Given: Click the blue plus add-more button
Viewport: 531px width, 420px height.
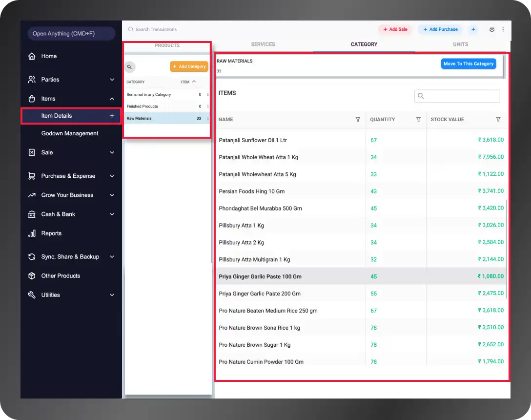Looking at the screenshot, I should point(473,29).
